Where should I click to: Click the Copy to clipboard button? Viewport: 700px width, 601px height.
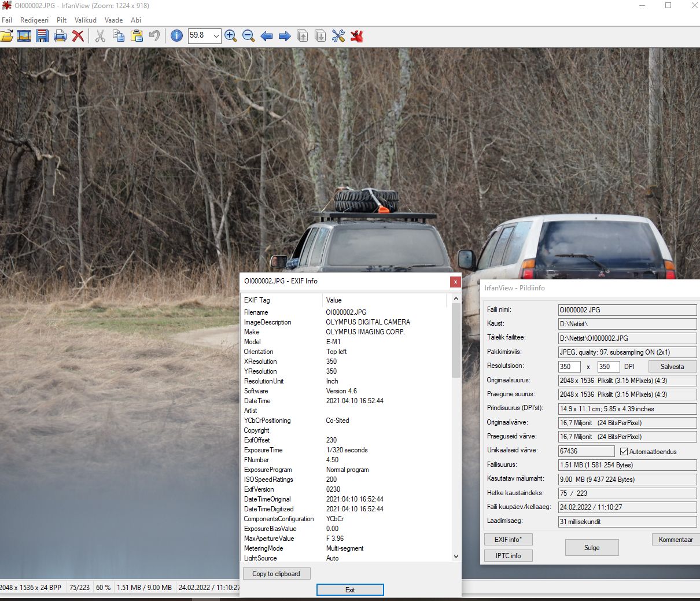click(276, 574)
